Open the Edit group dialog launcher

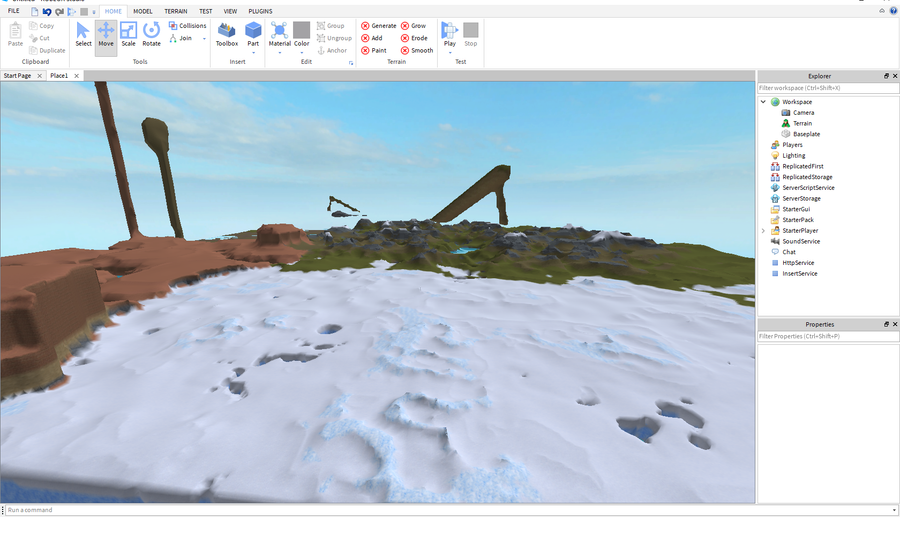tap(351, 63)
